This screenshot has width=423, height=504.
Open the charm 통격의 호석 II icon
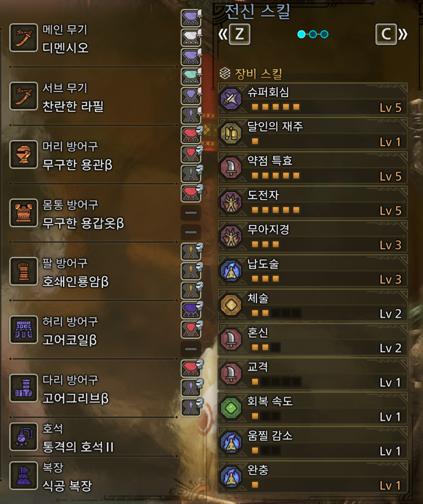click(23, 436)
